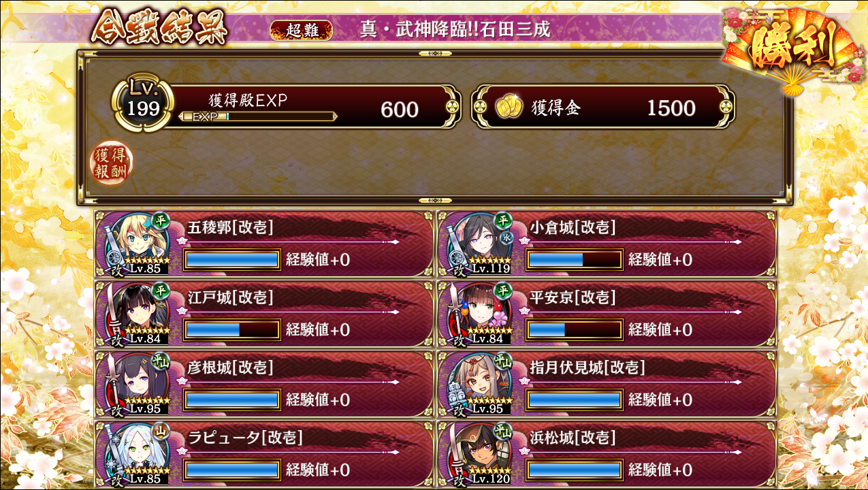This screenshot has height=490, width=868.
Task: Select 彦根城[改壱] character portrait
Action: point(137,384)
